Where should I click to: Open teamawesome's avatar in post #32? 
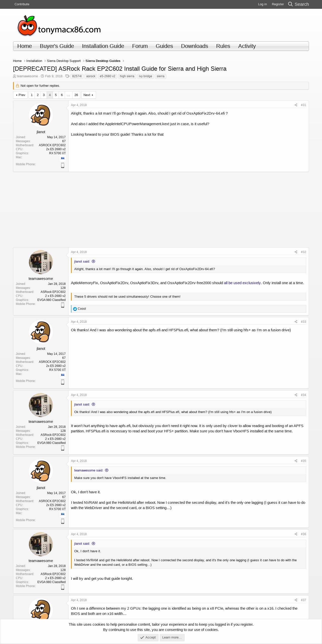tap(41, 262)
